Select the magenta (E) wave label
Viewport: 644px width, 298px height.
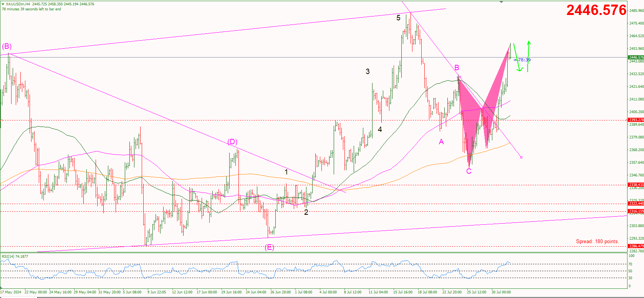[269, 247]
